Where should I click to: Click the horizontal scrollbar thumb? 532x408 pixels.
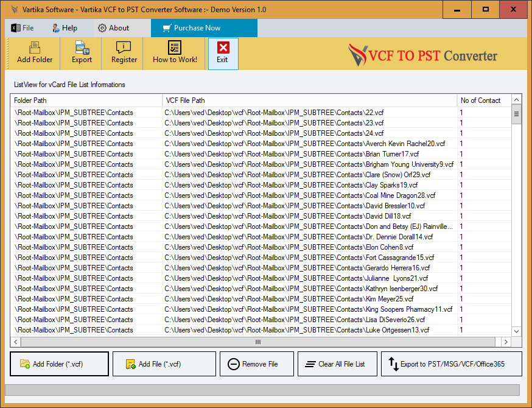pyautogui.click(x=258, y=342)
